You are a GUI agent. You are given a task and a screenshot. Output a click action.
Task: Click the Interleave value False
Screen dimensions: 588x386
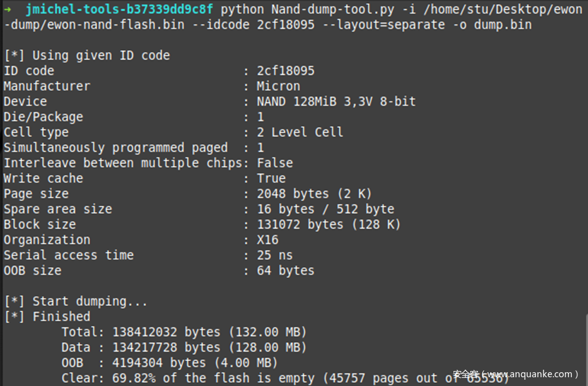tap(275, 163)
